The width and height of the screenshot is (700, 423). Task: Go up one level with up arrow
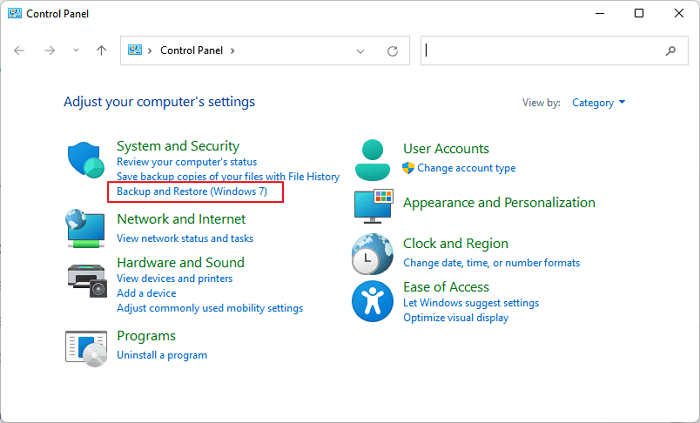point(101,51)
